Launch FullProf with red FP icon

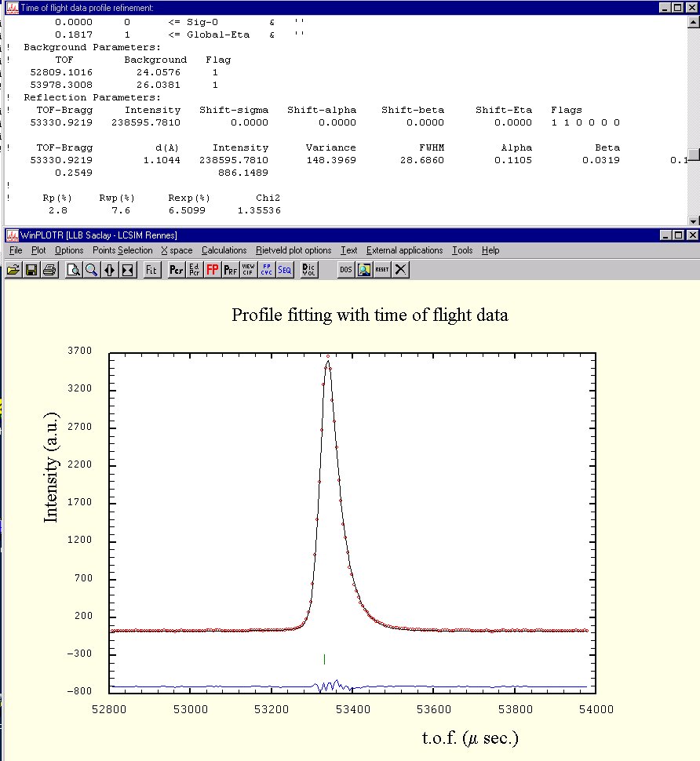coord(213,270)
